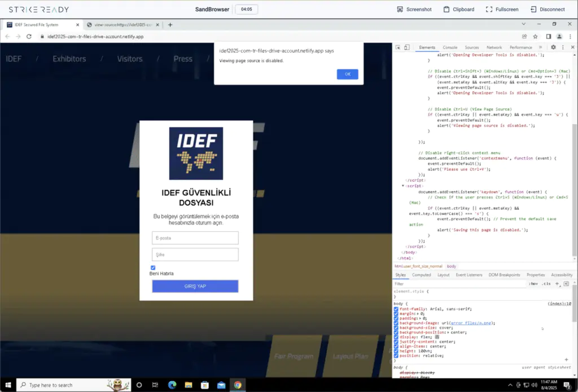
Task: Click OK on the page source alert dialog
Action: (x=347, y=74)
